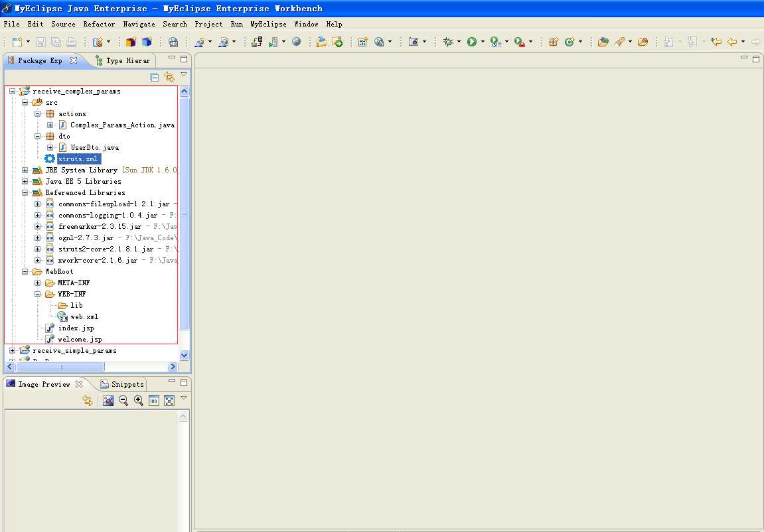This screenshot has width=764, height=532.
Task: Select struts2-core-2.1.8.1.jar library
Action: pos(106,249)
